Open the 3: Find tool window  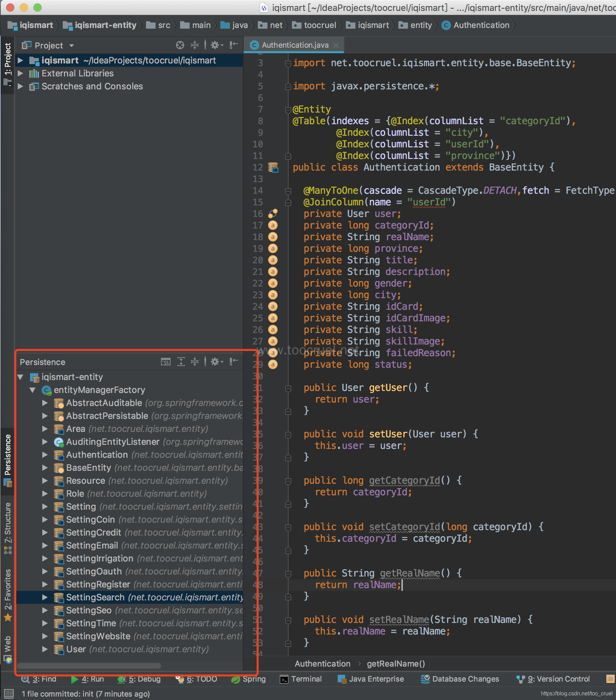click(x=39, y=679)
